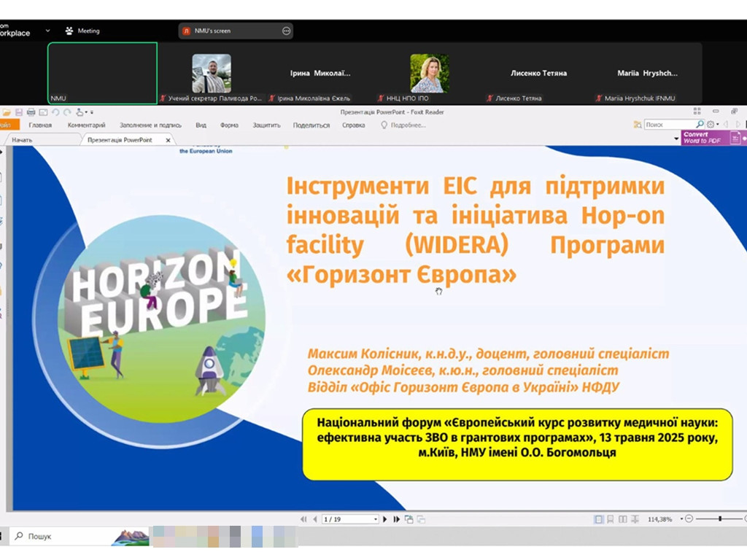The width and height of the screenshot is (747, 560).
Task: Enable single page view mode
Action: coord(598,519)
